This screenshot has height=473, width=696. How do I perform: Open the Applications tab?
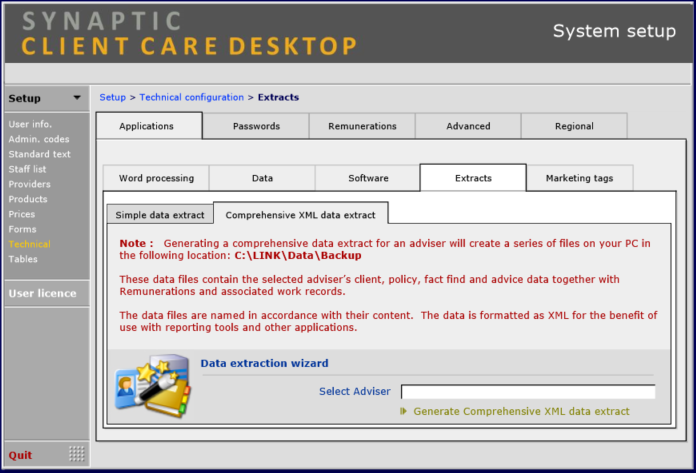tap(149, 126)
